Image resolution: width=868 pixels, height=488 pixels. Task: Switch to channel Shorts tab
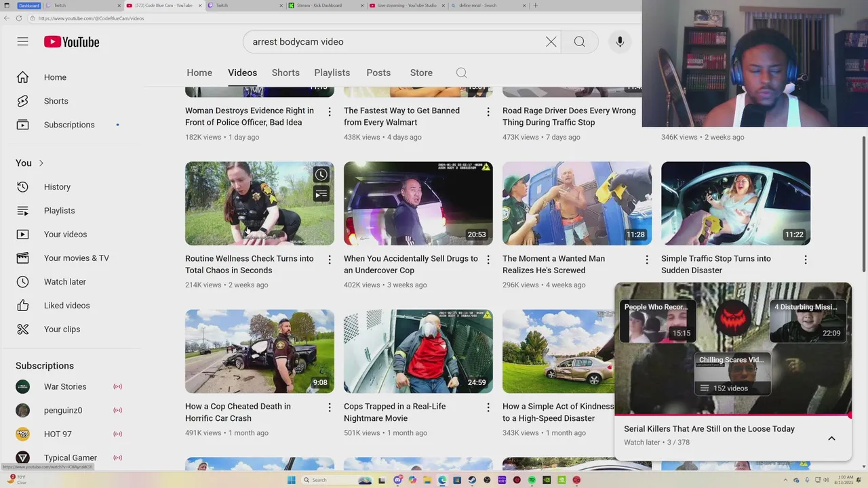285,73
